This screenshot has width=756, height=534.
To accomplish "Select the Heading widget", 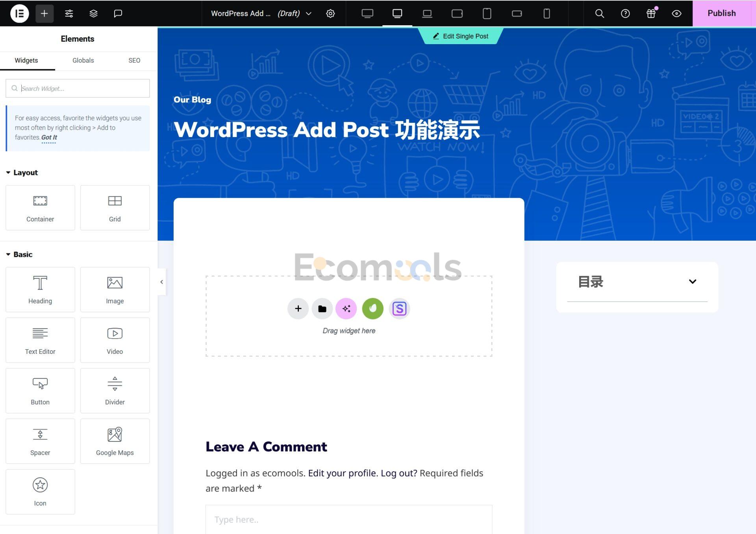I will 40,290.
